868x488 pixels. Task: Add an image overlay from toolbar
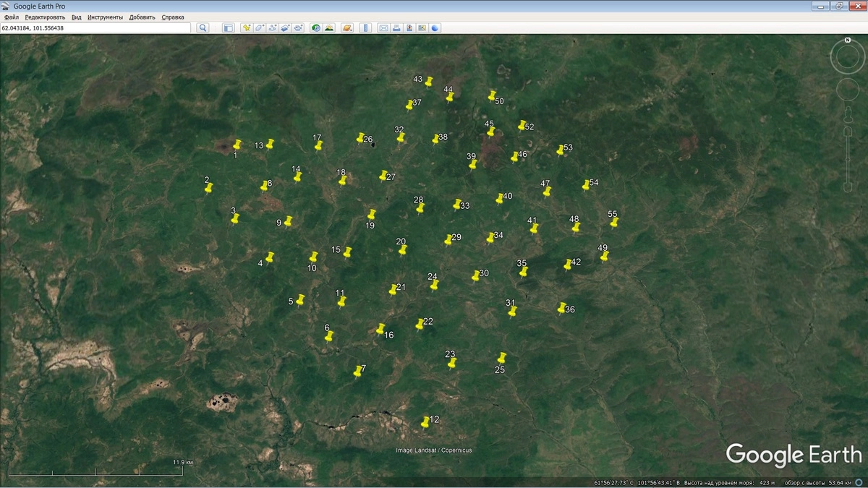(x=286, y=27)
